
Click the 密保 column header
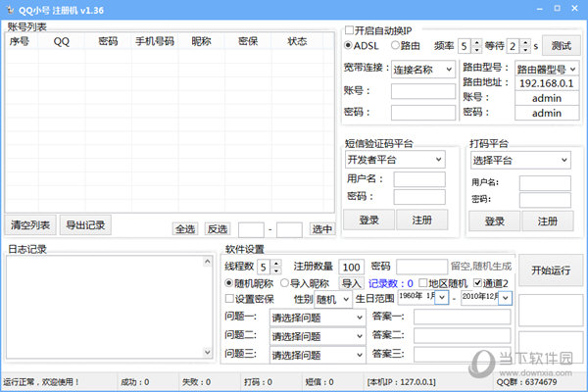pyautogui.click(x=248, y=41)
